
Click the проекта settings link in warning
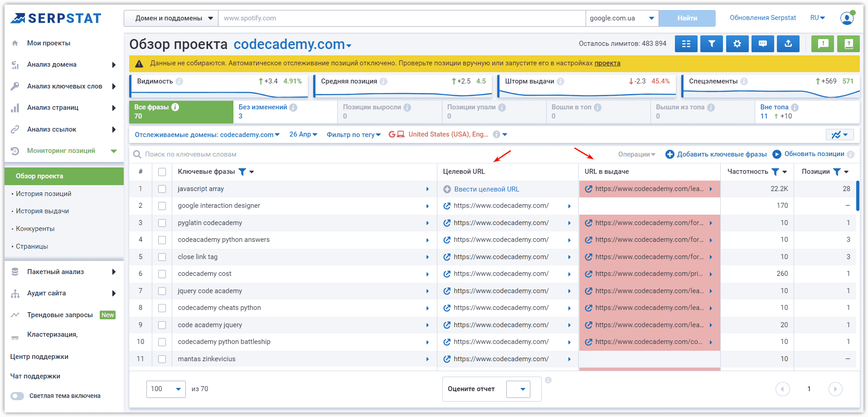coord(607,63)
